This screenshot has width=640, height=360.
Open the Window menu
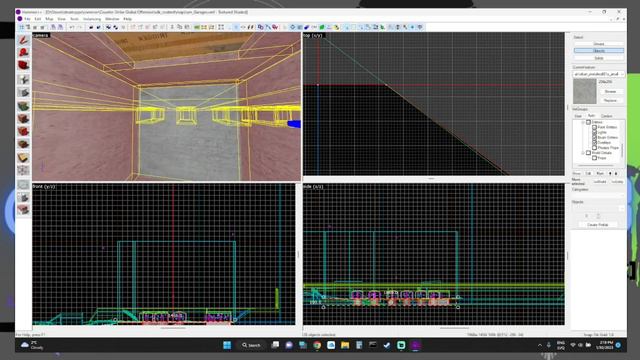(x=112, y=19)
